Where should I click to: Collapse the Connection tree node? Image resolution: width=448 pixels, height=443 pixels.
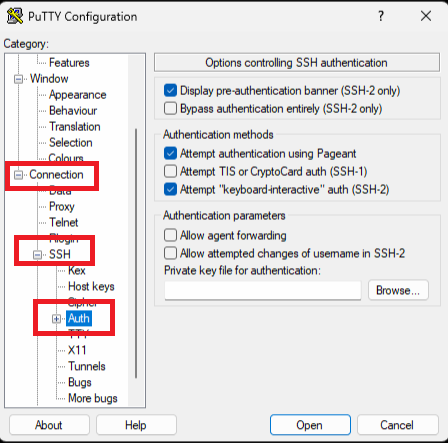click(x=18, y=175)
